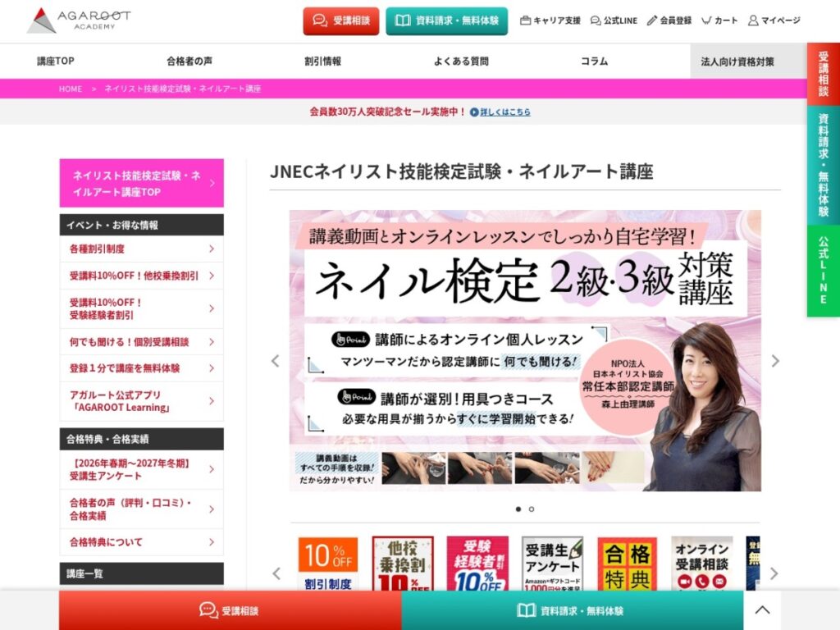
Task: Click page title JNECネイリスト技能検定試験
Action: point(461,171)
